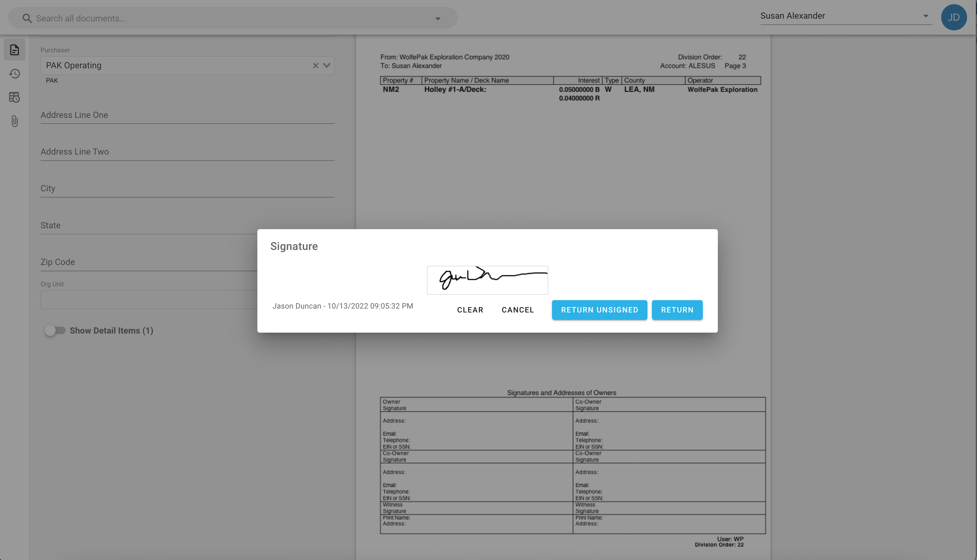
Task: Click the RETURN button
Action: (x=677, y=309)
